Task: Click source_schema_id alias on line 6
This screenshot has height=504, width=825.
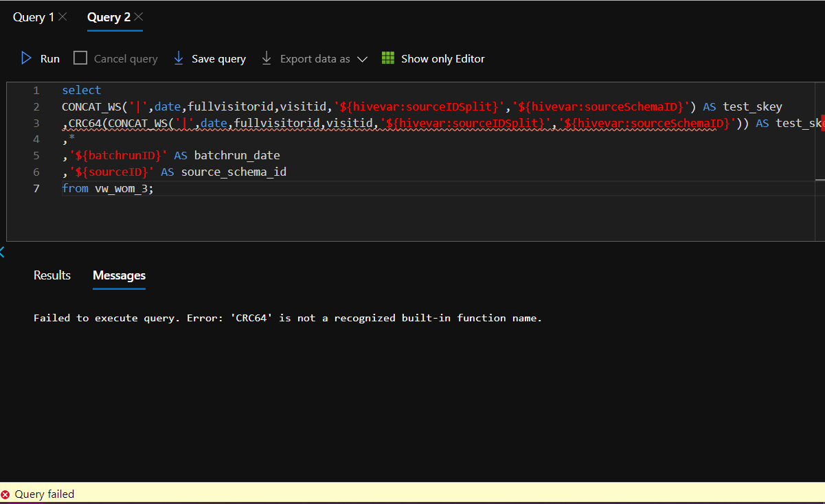Action: pos(234,172)
